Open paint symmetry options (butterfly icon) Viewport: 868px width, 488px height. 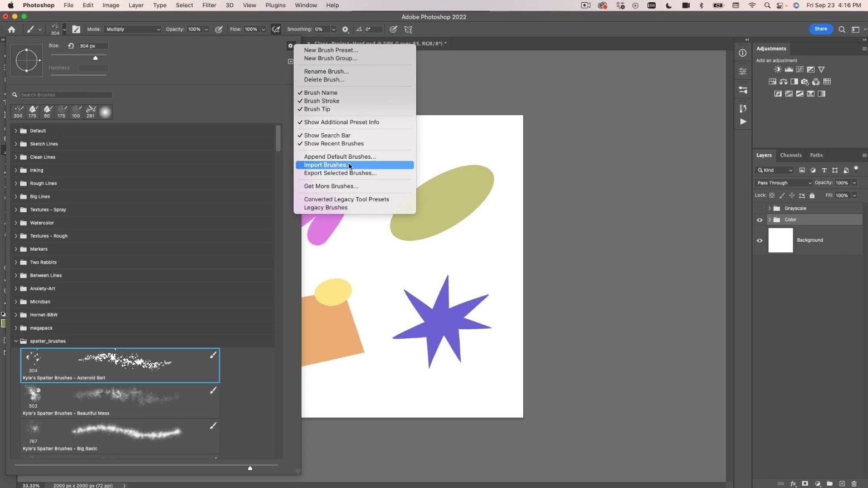pos(408,29)
